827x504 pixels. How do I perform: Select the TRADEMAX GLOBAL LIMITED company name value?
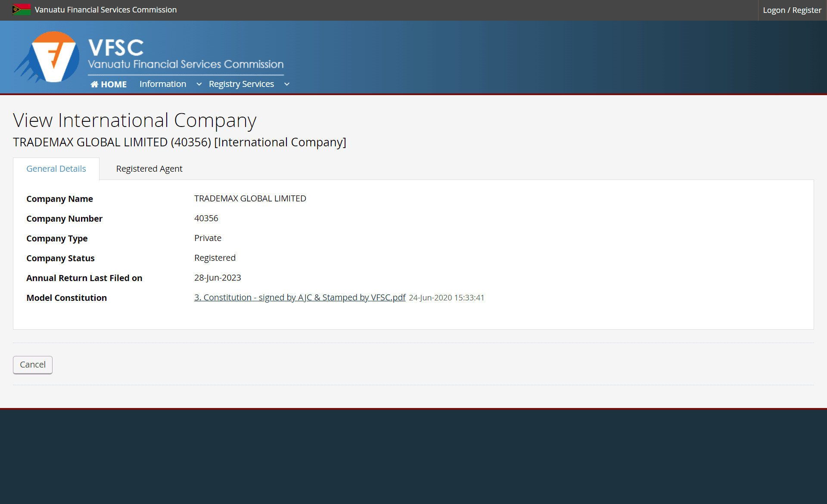click(x=250, y=198)
